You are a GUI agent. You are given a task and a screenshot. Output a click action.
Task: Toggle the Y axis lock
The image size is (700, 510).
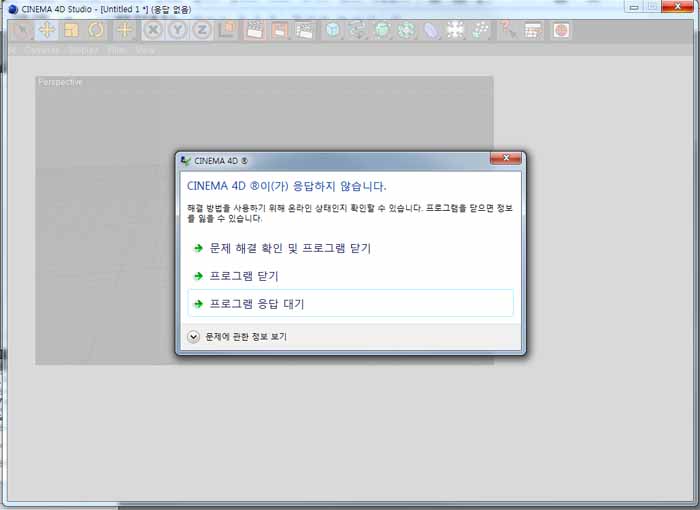(177, 30)
